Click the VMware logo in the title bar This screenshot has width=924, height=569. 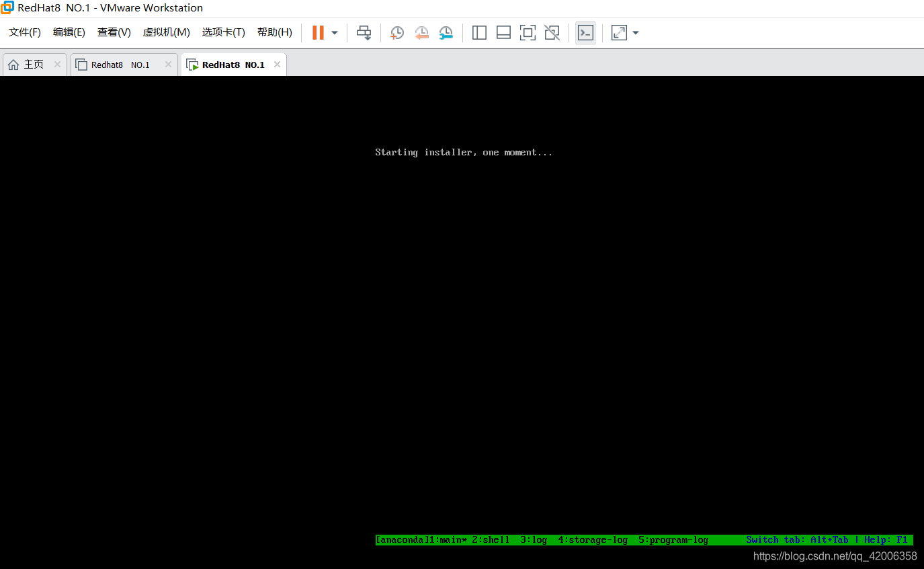coord(7,8)
